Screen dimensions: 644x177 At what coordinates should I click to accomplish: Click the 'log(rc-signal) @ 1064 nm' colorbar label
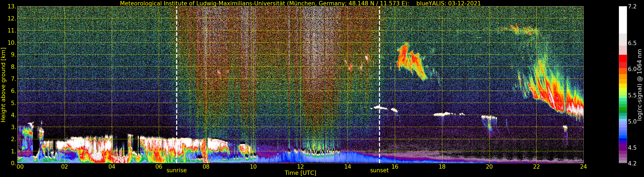point(640,85)
